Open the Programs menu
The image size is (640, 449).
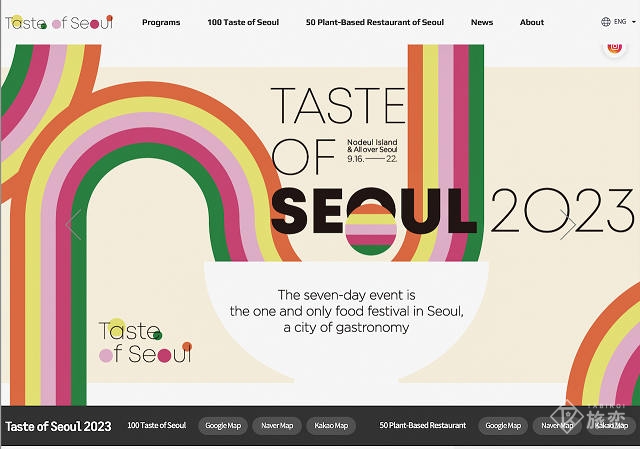click(x=161, y=22)
